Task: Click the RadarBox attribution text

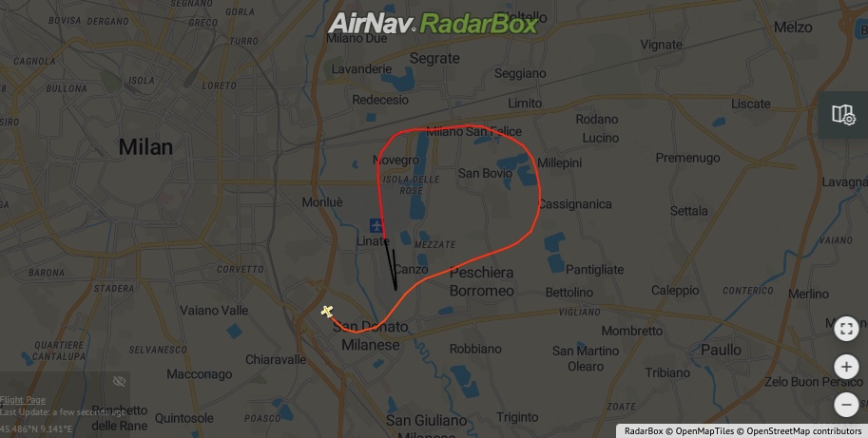Action: coord(644,431)
